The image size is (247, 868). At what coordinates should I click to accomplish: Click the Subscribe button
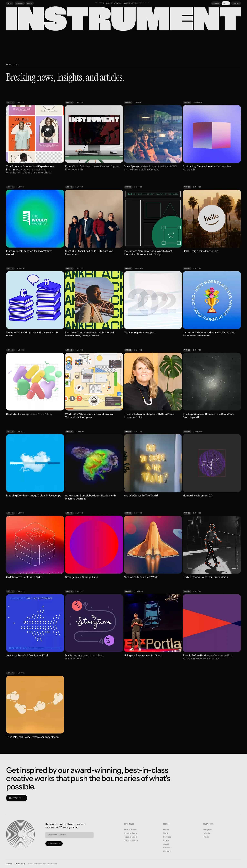54,843
